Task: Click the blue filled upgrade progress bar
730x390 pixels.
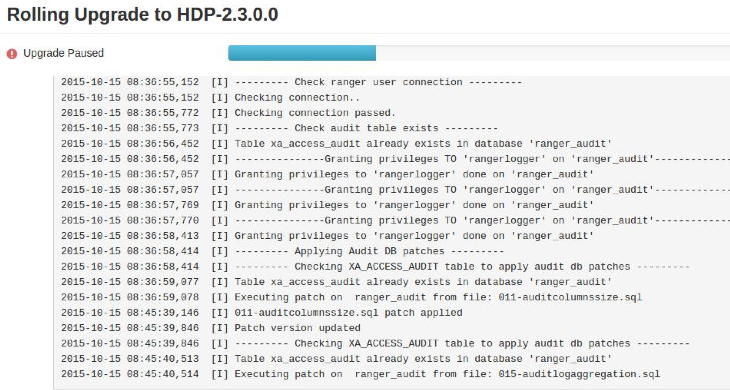Action: point(302,53)
